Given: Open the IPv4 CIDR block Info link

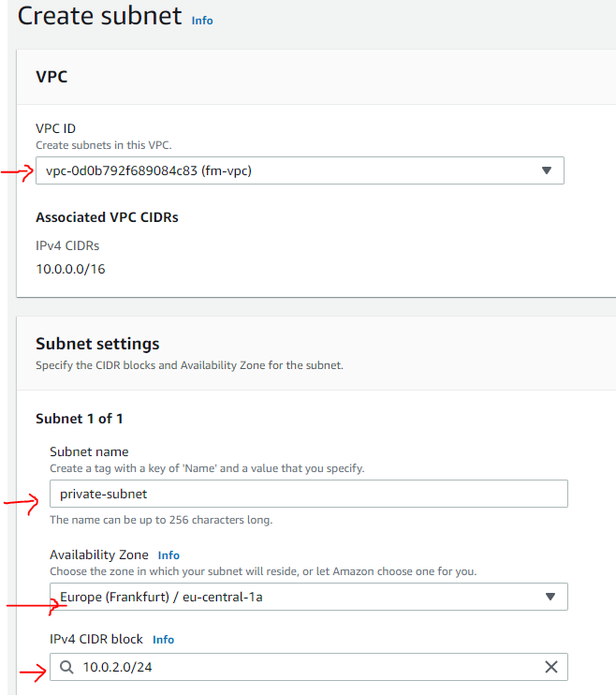Looking at the screenshot, I should 163,639.
